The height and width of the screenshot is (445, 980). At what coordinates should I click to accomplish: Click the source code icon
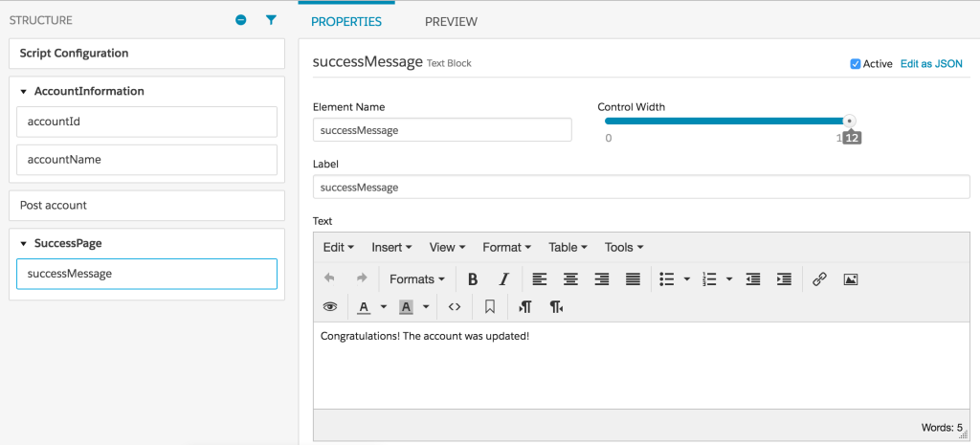tap(455, 307)
